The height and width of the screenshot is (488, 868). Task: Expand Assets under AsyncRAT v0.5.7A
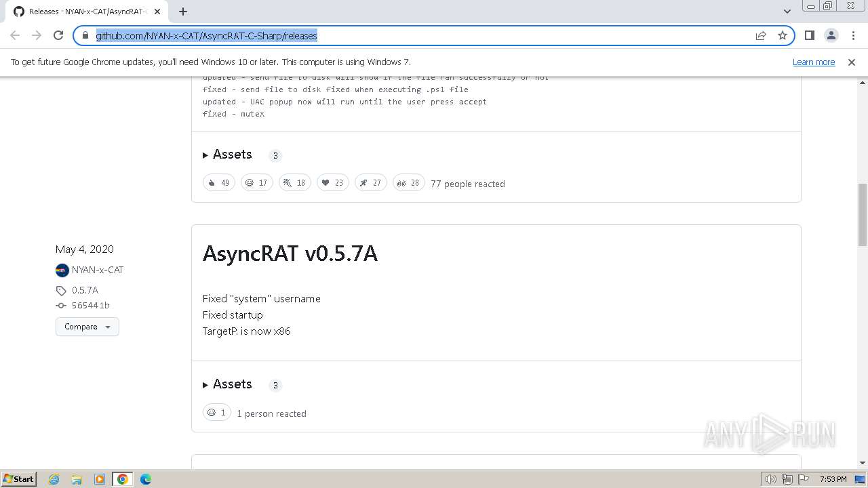click(227, 384)
